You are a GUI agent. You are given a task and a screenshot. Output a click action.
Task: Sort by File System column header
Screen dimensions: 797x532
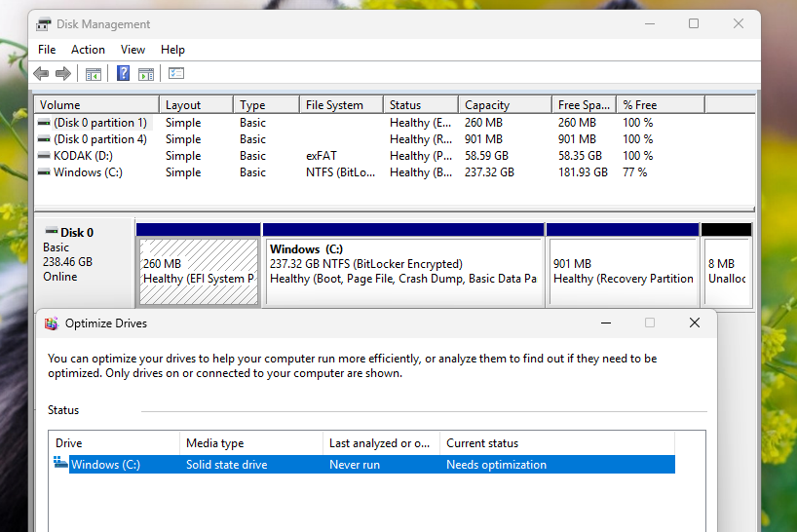(x=342, y=105)
